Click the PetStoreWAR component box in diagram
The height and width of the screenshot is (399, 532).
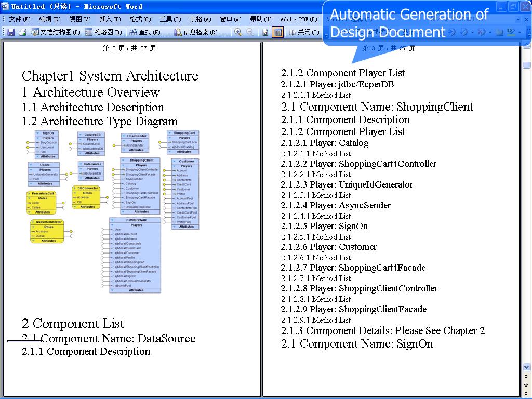pos(136,255)
